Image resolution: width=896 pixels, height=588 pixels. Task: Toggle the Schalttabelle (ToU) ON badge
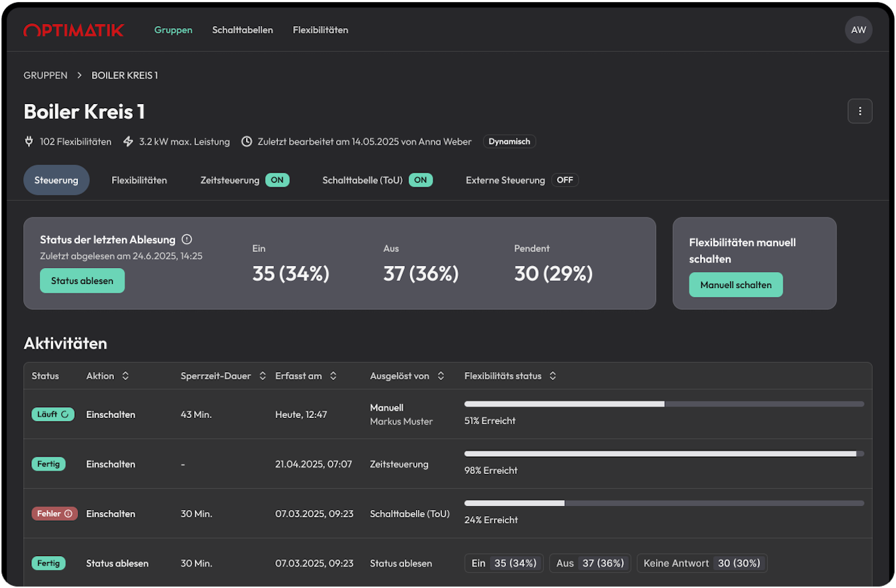click(x=421, y=180)
